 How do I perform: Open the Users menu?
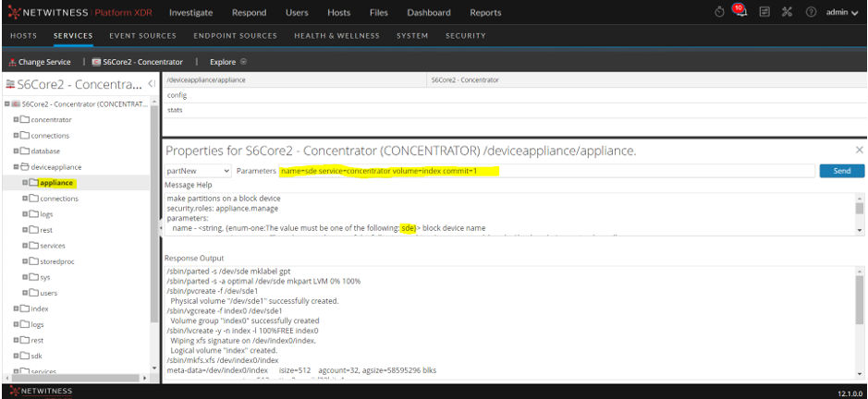click(298, 12)
